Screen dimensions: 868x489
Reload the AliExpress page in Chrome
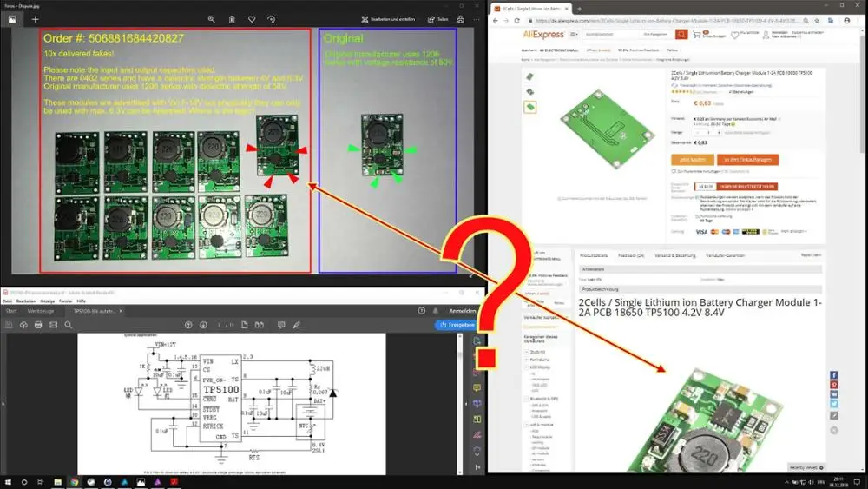point(517,21)
